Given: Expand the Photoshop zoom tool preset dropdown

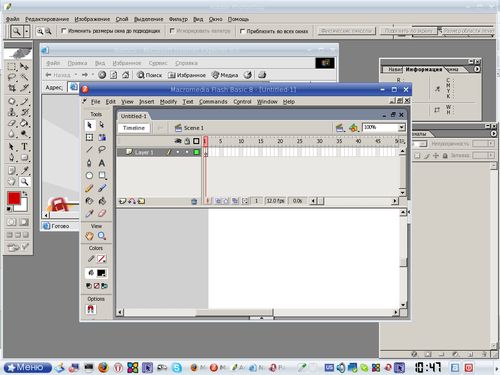Looking at the screenshot, I should (26, 31).
